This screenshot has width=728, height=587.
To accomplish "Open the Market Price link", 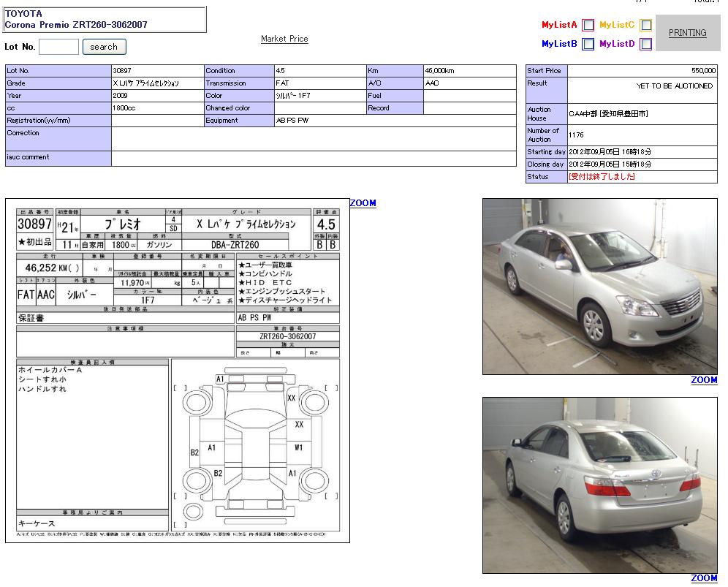I will [284, 39].
